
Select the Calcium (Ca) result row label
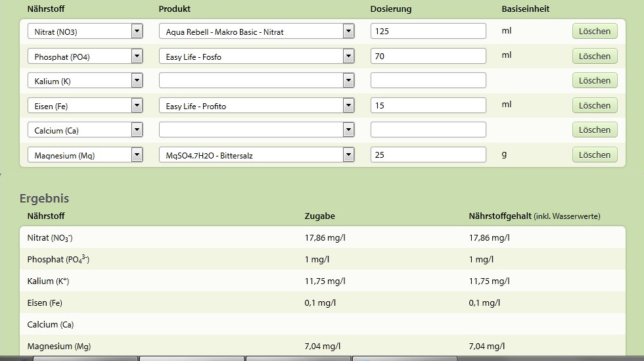point(51,325)
